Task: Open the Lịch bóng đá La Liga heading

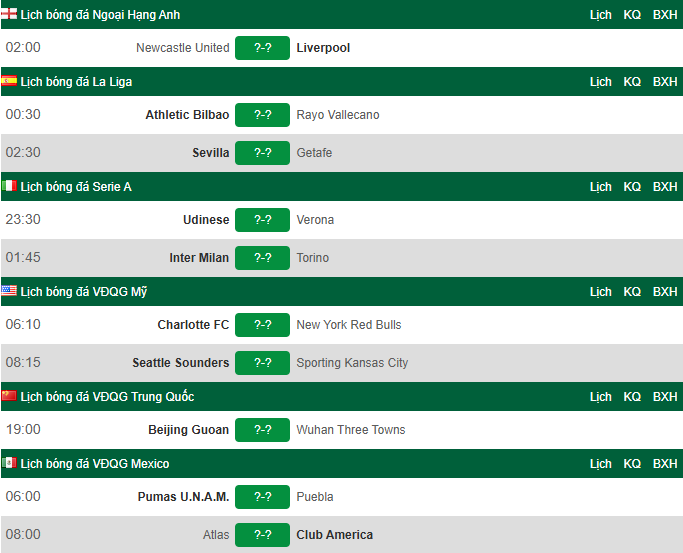Action: (x=76, y=82)
